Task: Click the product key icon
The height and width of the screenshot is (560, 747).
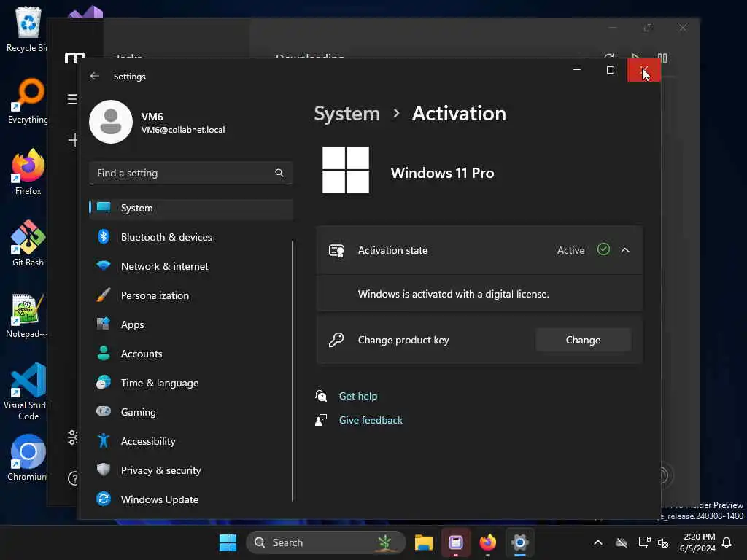Action: pos(336,340)
